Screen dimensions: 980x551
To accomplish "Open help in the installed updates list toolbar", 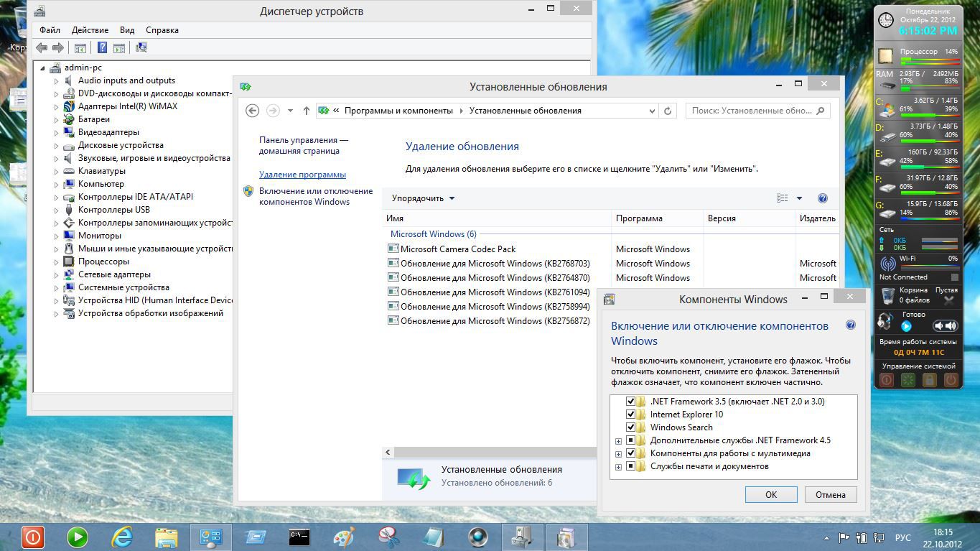I will click(823, 198).
